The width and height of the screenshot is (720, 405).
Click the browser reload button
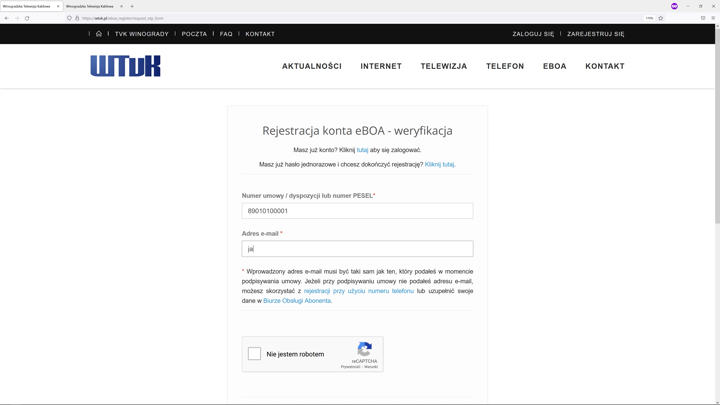27,18
